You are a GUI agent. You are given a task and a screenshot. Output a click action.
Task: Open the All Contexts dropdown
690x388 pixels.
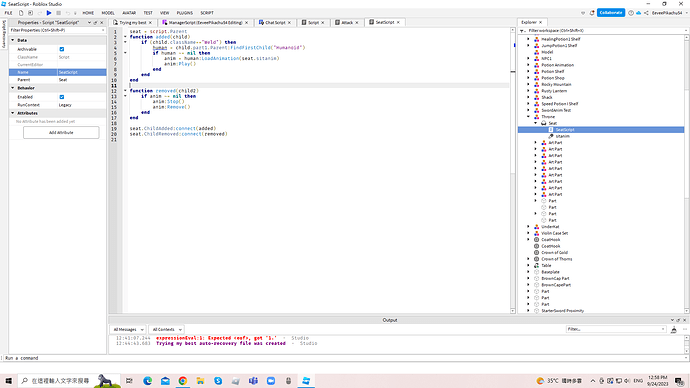click(166, 329)
